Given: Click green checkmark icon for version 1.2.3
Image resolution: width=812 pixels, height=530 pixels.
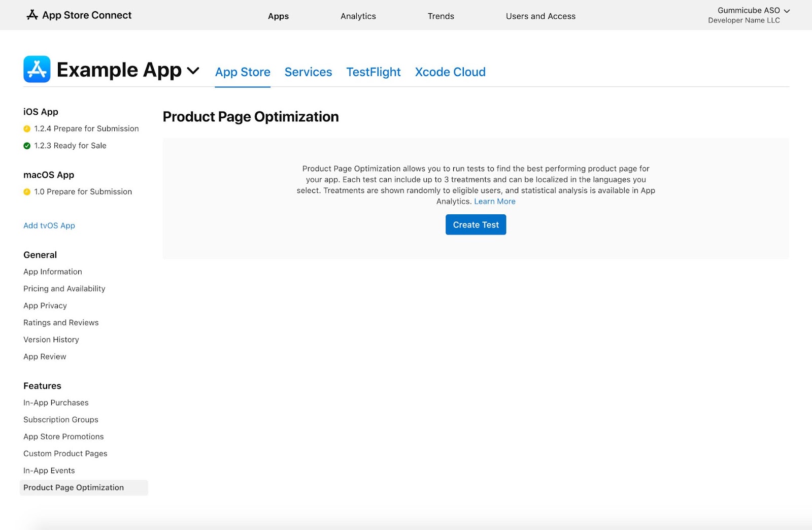Looking at the screenshot, I should pos(27,146).
